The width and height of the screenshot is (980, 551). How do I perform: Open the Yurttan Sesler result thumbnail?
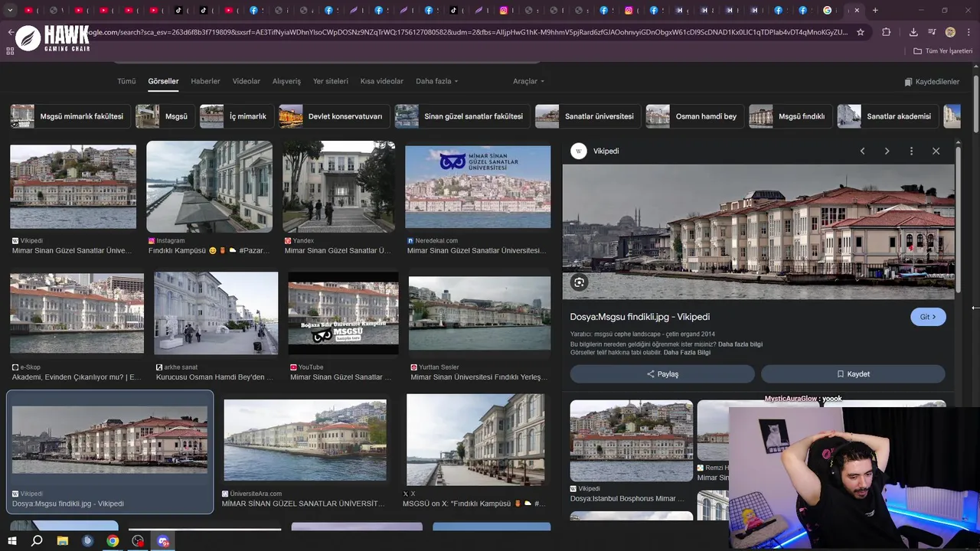click(x=479, y=314)
